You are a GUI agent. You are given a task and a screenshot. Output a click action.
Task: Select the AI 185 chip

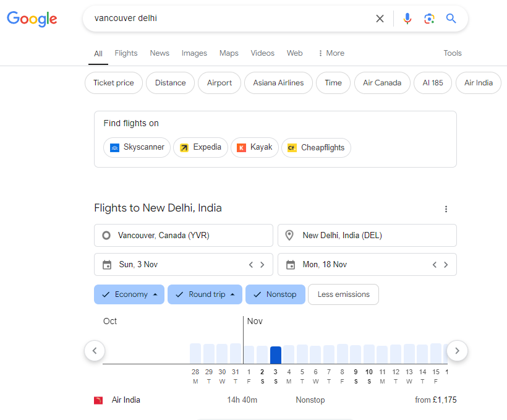[x=433, y=83]
